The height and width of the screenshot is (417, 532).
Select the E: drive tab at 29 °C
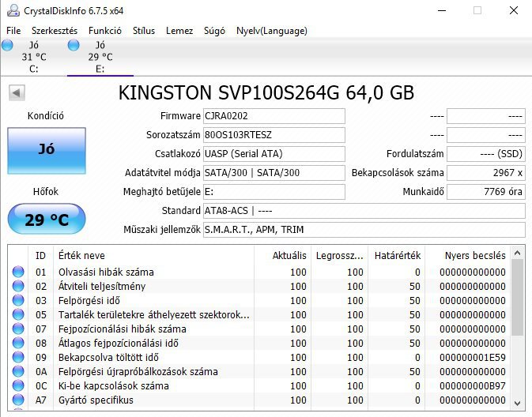point(100,57)
